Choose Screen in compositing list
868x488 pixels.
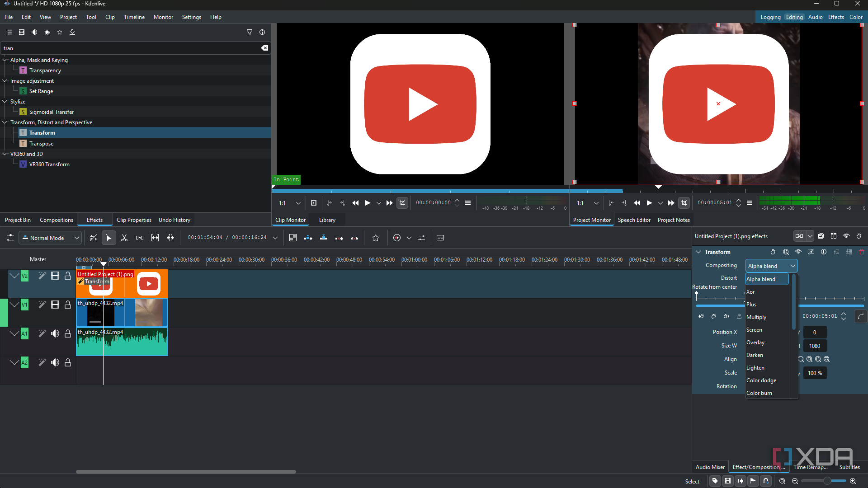coord(767,329)
